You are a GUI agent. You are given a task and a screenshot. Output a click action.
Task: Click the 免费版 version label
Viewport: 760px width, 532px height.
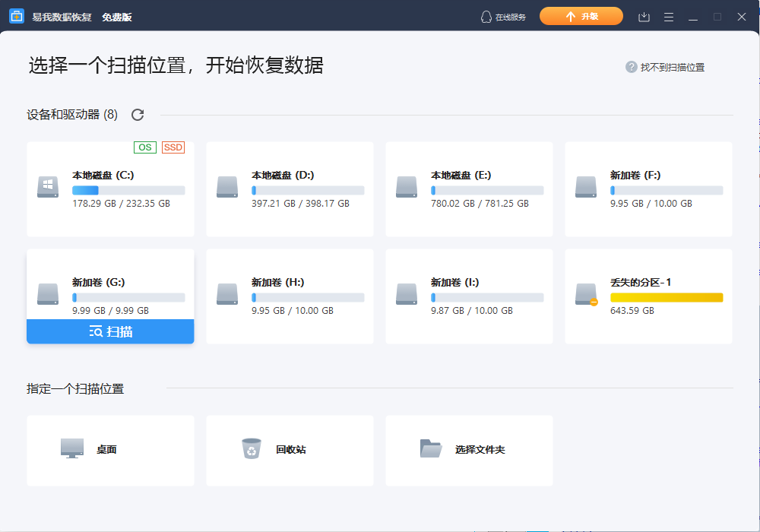[x=118, y=16]
